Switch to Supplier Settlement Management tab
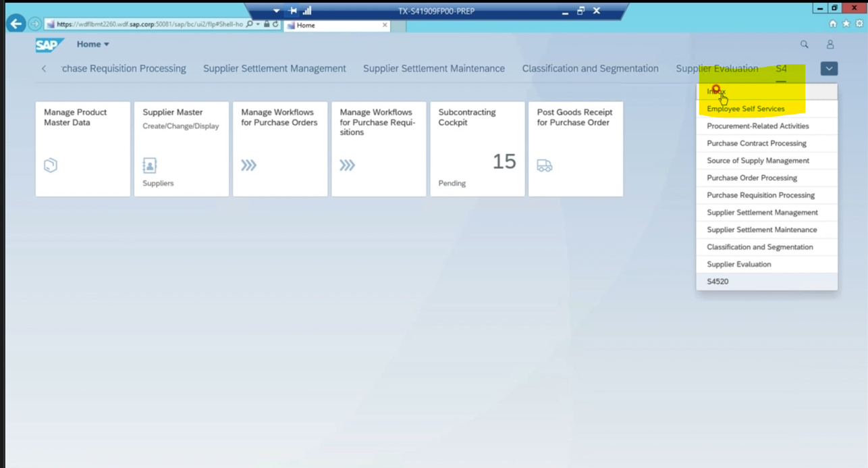 point(275,68)
